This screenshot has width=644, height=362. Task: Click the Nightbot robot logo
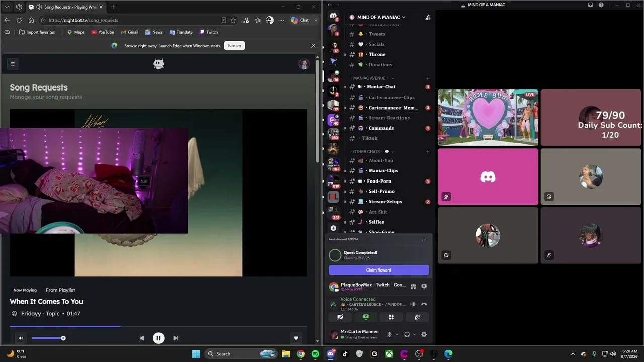[158, 64]
